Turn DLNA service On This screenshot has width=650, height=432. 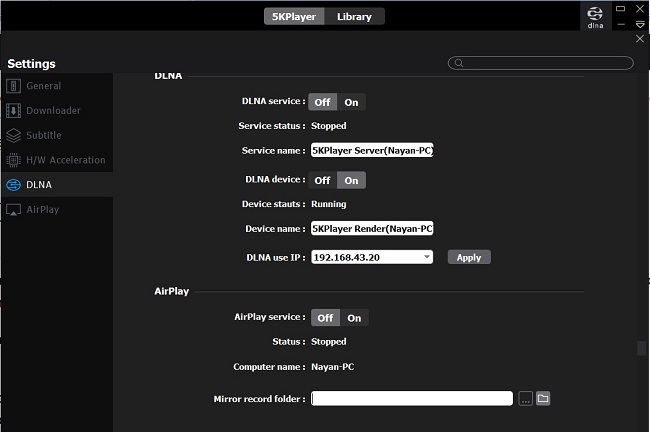click(x=351, y=102)
